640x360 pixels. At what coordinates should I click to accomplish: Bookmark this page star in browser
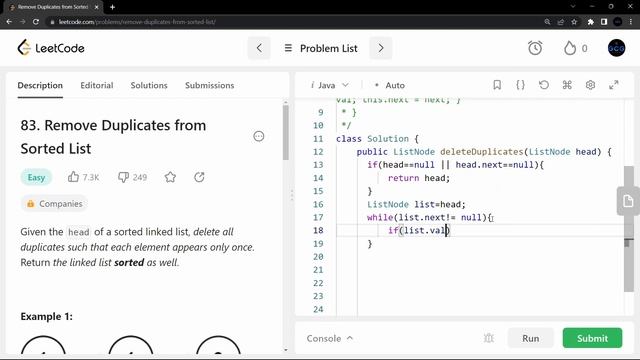574,22
